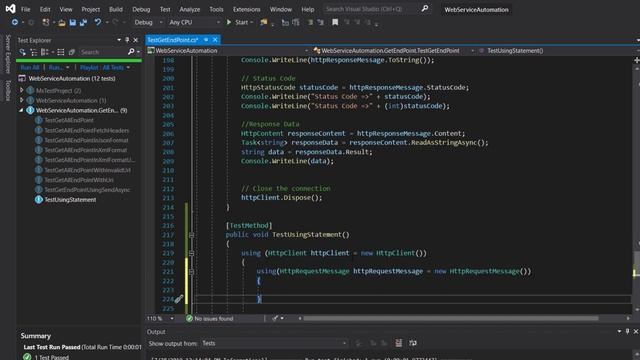Click the Open File folder icon
The height and width of the screenshot is (360, 640).
pos(62,23)
